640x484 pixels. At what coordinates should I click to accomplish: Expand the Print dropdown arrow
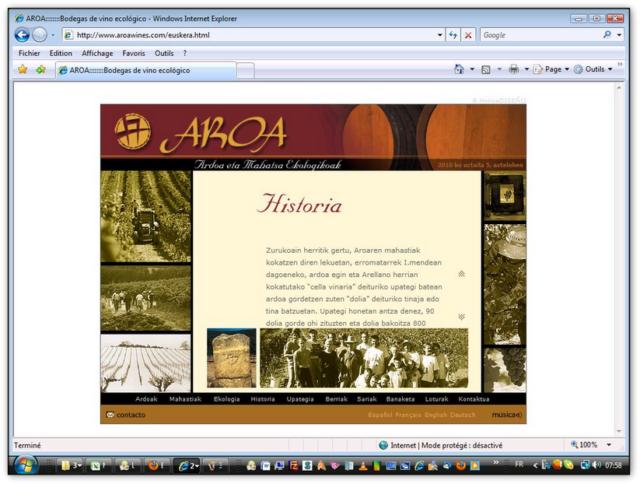[527, 69]
